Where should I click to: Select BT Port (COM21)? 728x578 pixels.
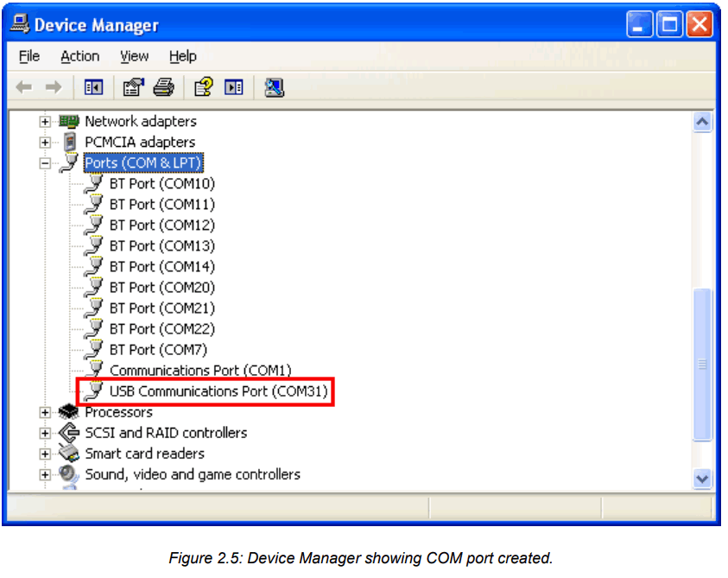162,308
